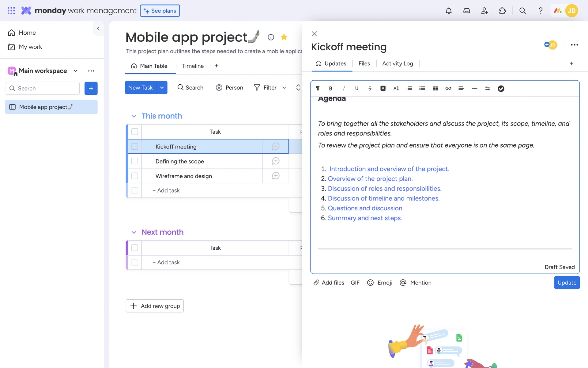Insert a table from the editor toolbar

point(435,88)
